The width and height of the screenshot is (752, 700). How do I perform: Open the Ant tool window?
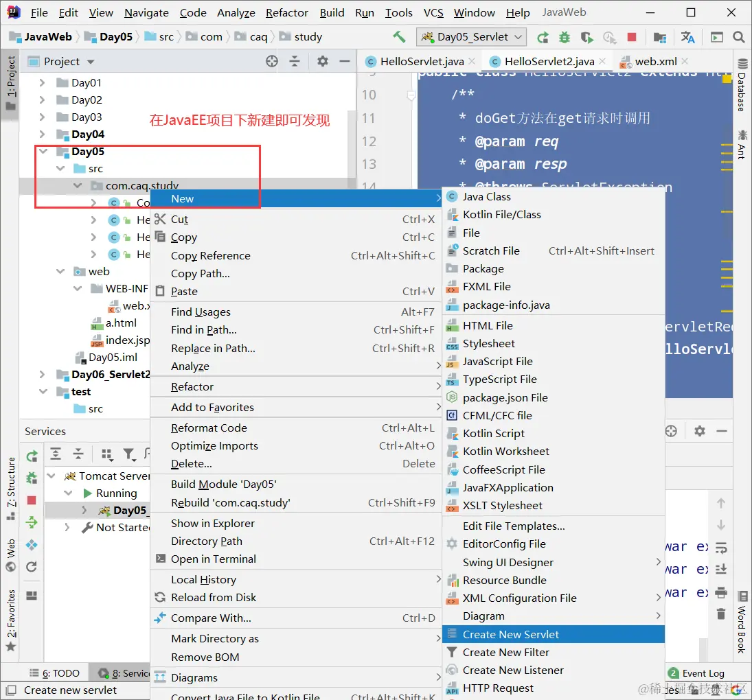[742, 143]
